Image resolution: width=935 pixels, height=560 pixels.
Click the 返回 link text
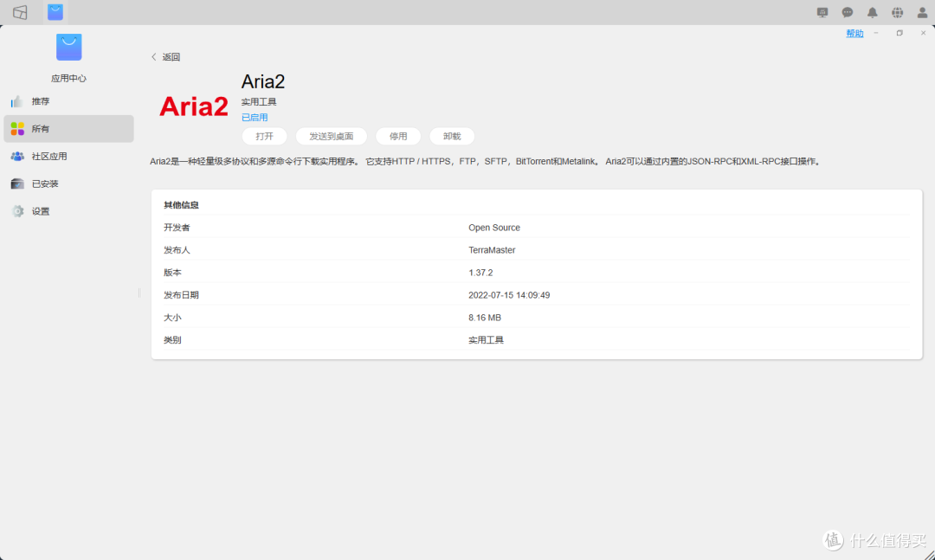(x=171, y=56)
